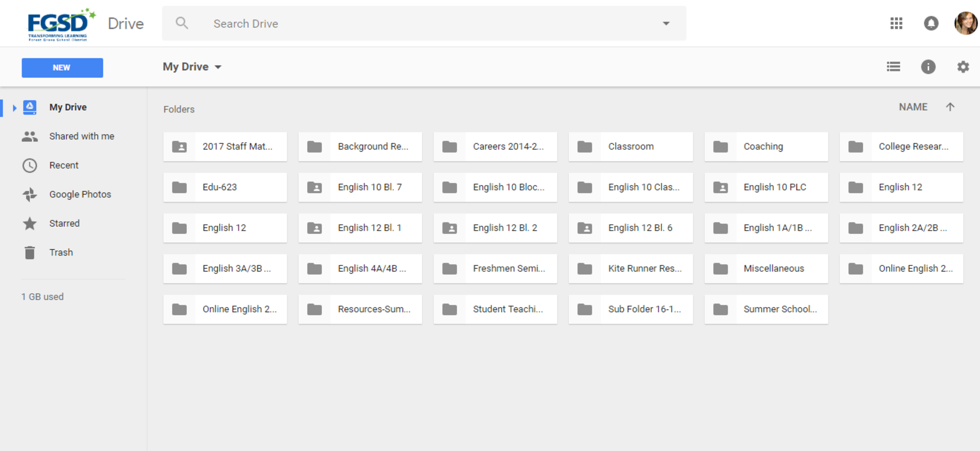Click the notifications bell icon
The width and height of the screenshot is (980, 451).
point(931,23)
